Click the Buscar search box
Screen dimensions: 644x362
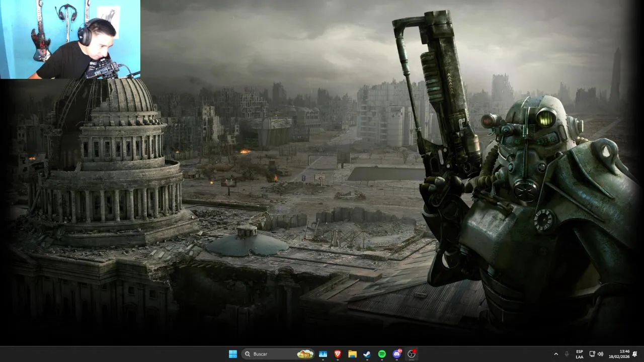coord(278,354)
